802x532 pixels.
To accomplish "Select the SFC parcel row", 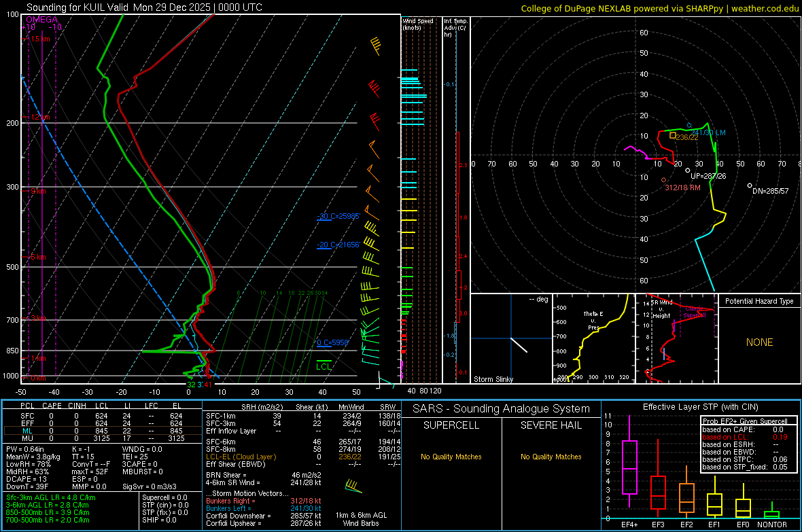I will [102, 416].
